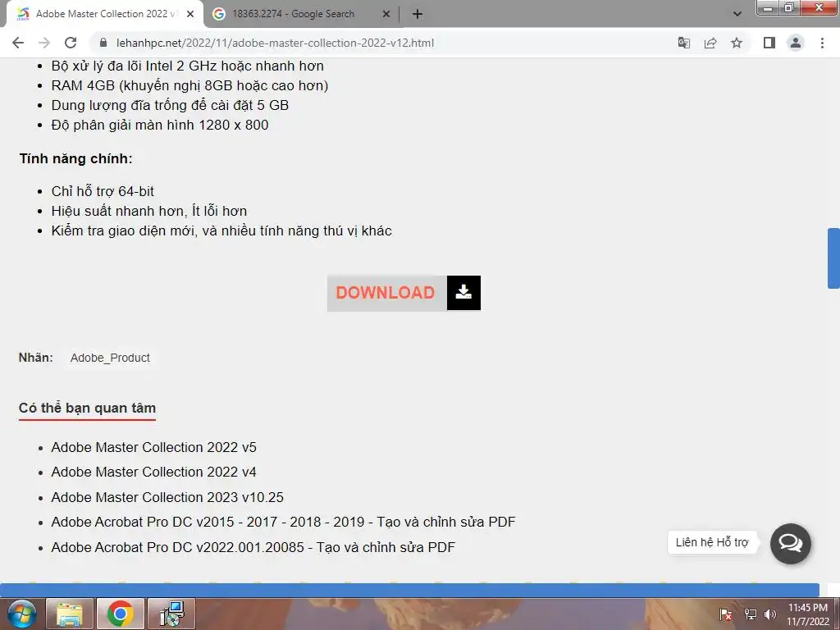
Task: Open Acrobat Pro DC v2015 - 2017 link
Action: pos(283,522)
